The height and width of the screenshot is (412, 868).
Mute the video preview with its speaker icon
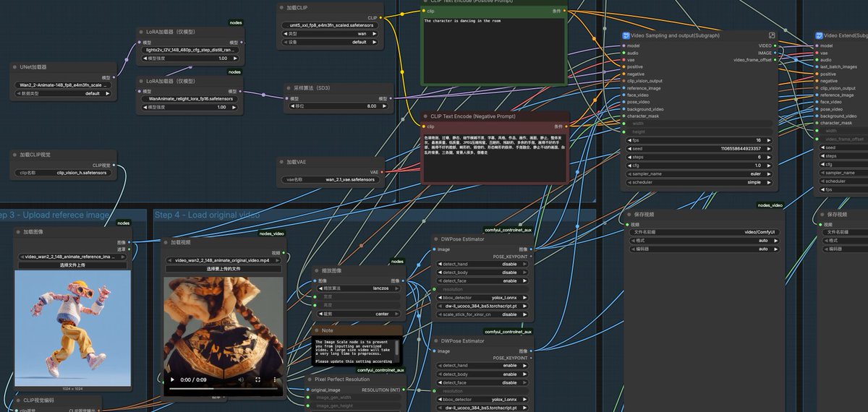click(x=242, y=379)
